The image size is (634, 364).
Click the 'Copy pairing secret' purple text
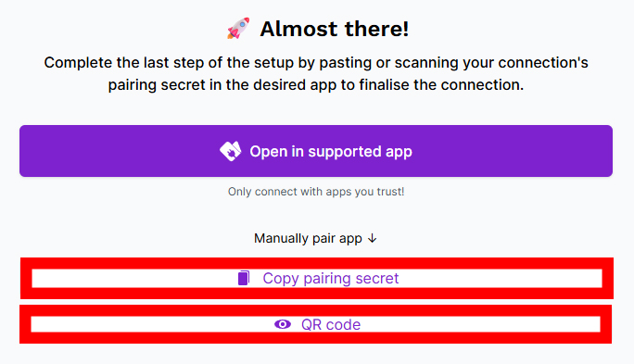tap(331, 279)
